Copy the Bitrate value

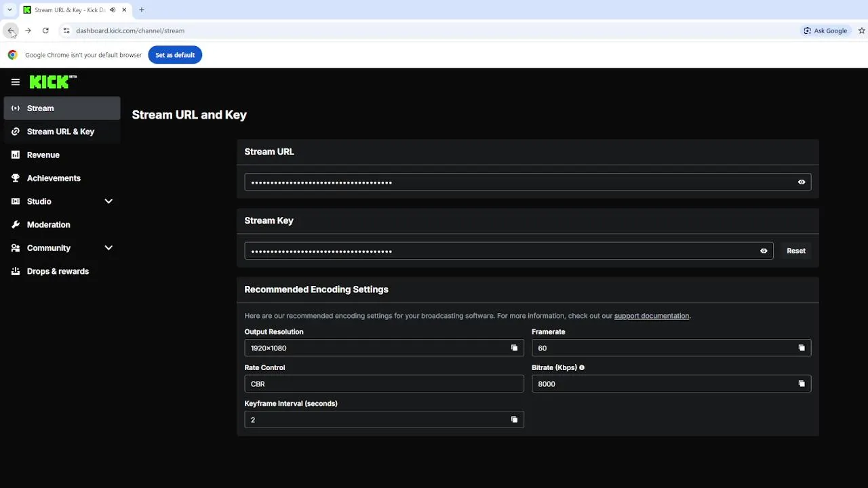pyautogui.click(x=802, y=384)
